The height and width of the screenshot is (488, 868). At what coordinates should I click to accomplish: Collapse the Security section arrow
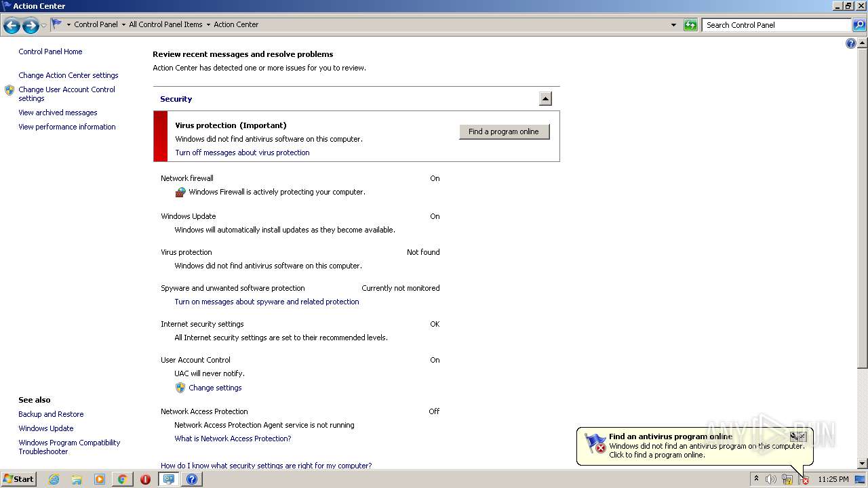(x=545, y=99)
